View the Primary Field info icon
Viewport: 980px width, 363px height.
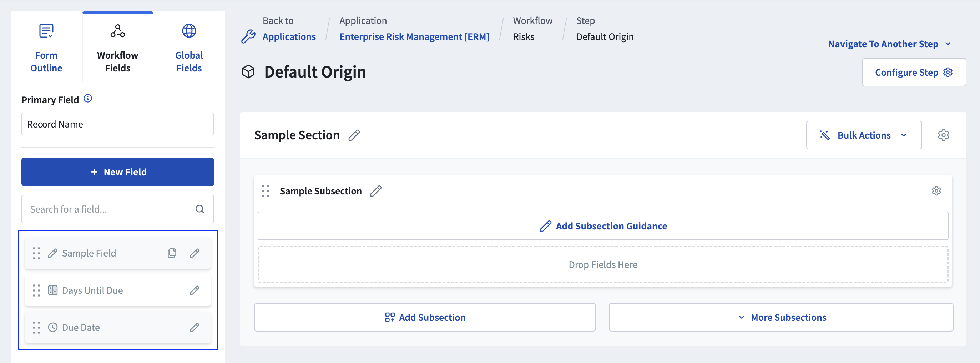(x=88, y=98)
